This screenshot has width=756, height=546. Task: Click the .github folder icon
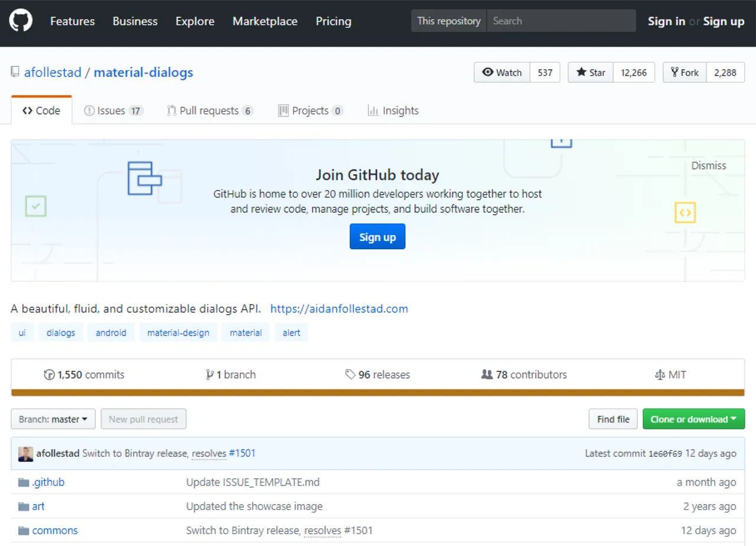(24, 483)
